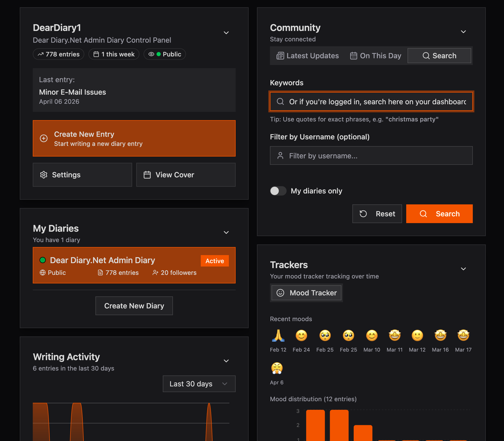Click the calendar icon in View Cover
The image size is (504, 441).
click(x=147, y=175)
